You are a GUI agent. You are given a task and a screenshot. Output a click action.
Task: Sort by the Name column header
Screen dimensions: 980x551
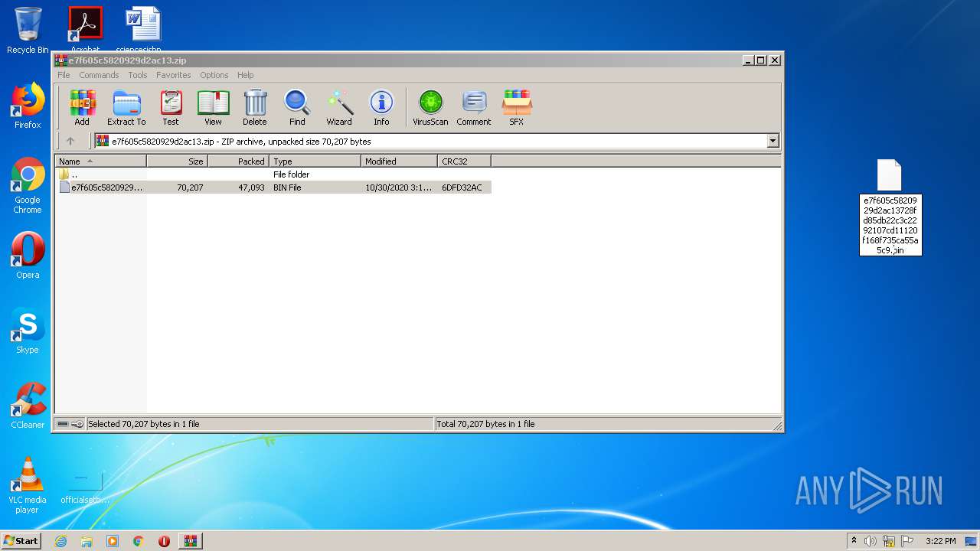[100, 161]
